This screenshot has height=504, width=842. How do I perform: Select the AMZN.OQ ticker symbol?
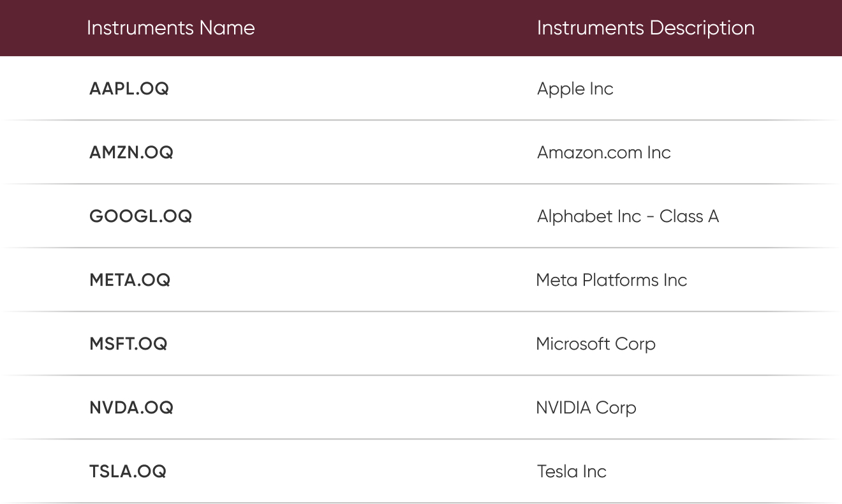coord(131,152)
